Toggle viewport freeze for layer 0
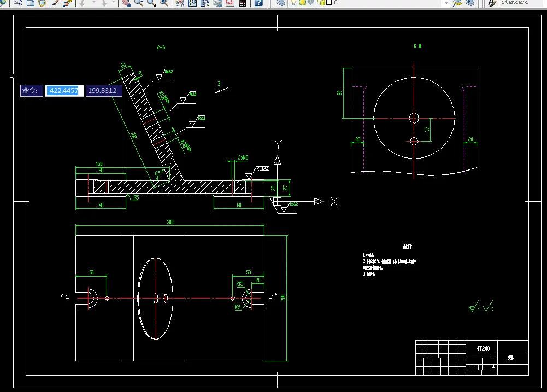 311,2
